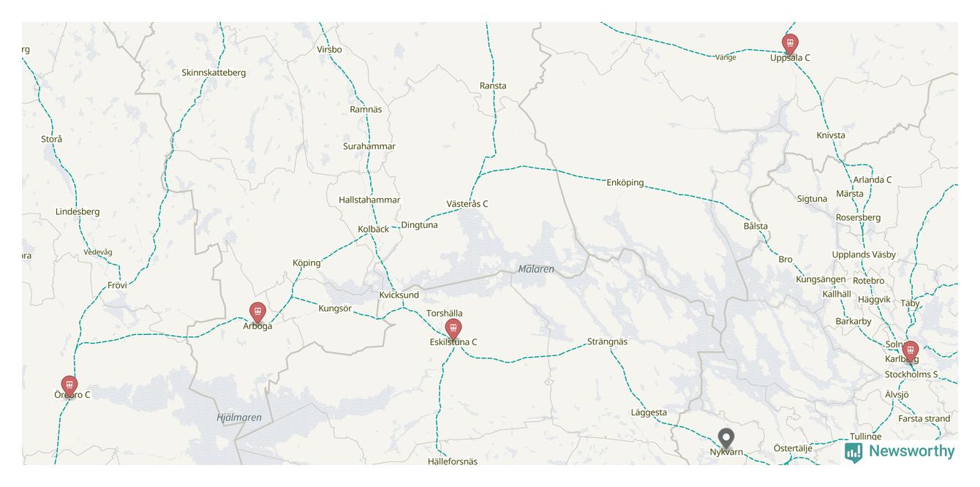The width and height of the screenshot is (980, 487).
Task: Select the red station pin at Arboga
Action: coord(257,313)
